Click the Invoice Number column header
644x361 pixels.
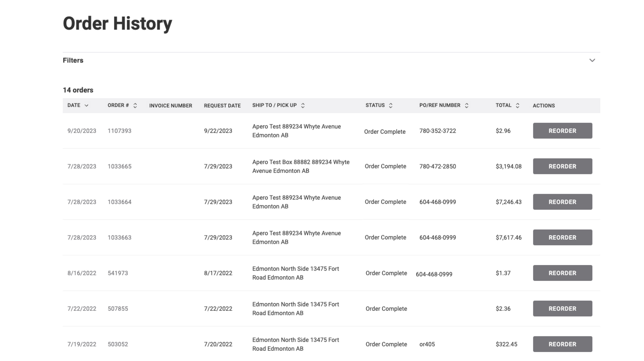tap(170, 106)
